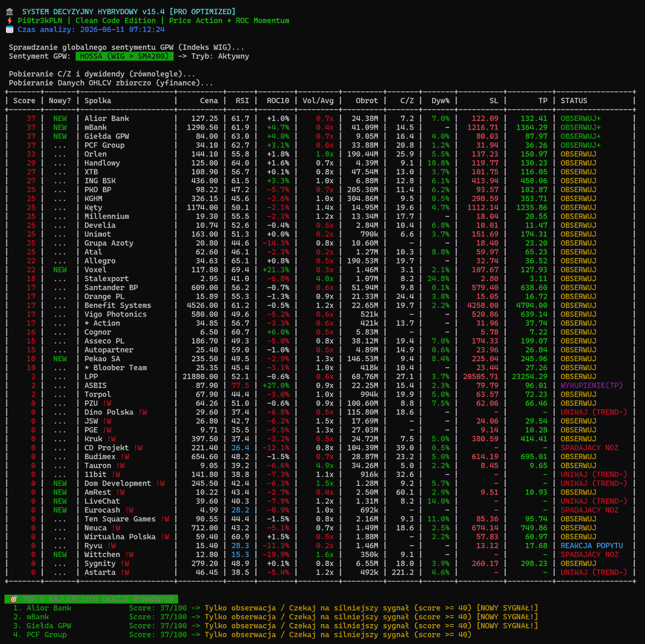Click the target emoji in TOP 5 heading

pyautogui.click(x=13, y=599)
